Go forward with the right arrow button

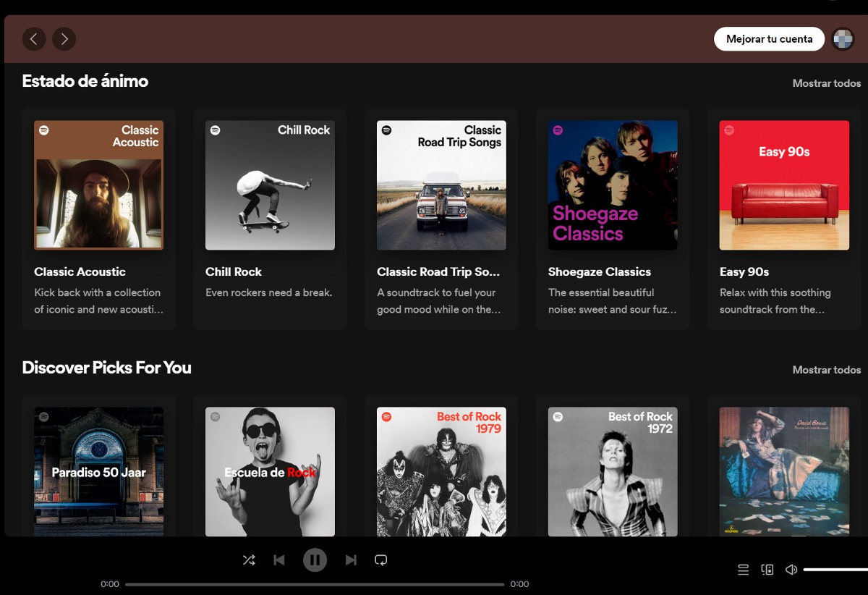coord(64,39)
